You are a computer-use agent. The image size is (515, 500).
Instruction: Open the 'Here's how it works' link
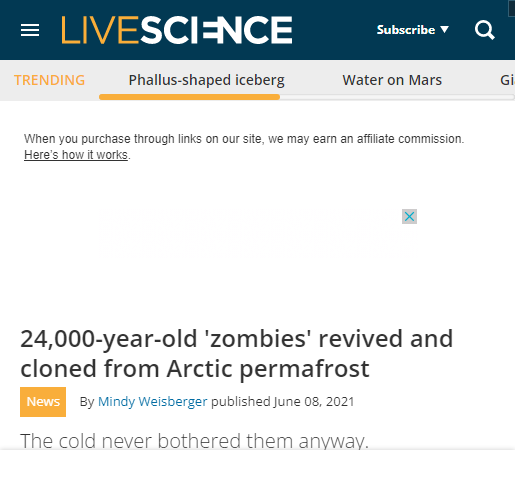pyautogui.click(x=76, y=155)
